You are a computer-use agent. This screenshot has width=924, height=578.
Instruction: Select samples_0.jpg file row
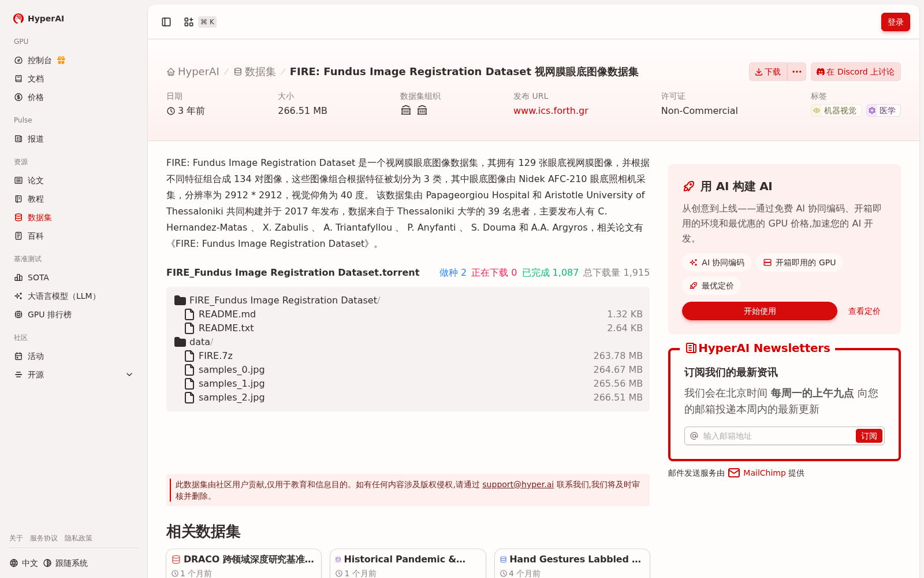[408, 369]
